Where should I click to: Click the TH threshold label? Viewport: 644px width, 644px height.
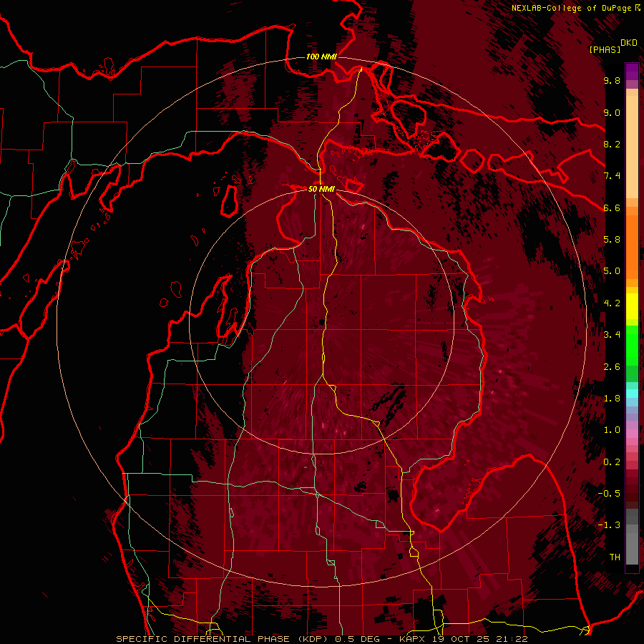pyautogui.click(x=615, y=557)
